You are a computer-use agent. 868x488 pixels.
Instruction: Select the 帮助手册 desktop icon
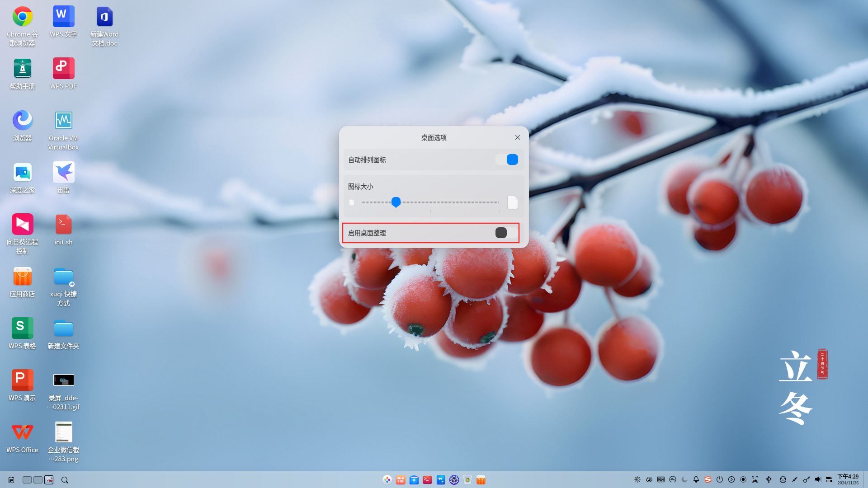[22, 74]
